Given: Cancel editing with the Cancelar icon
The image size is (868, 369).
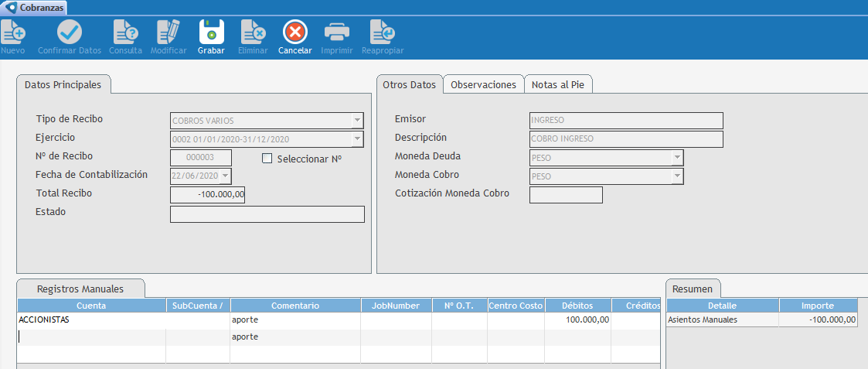Looking at the screenshot, I should [294, 32].
